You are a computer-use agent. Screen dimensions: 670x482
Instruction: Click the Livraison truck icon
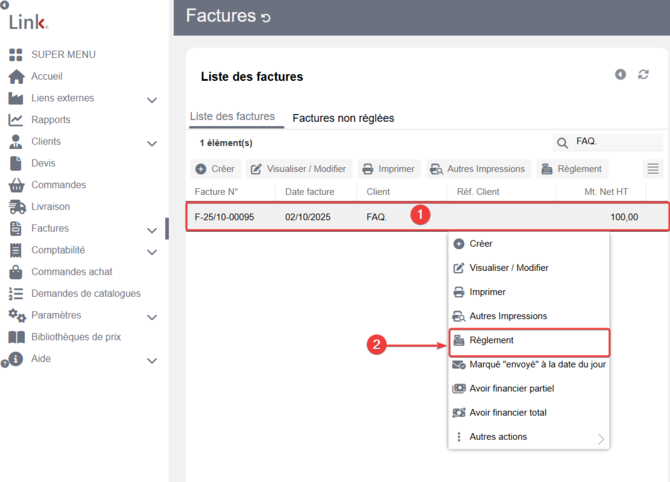[17, 207]
